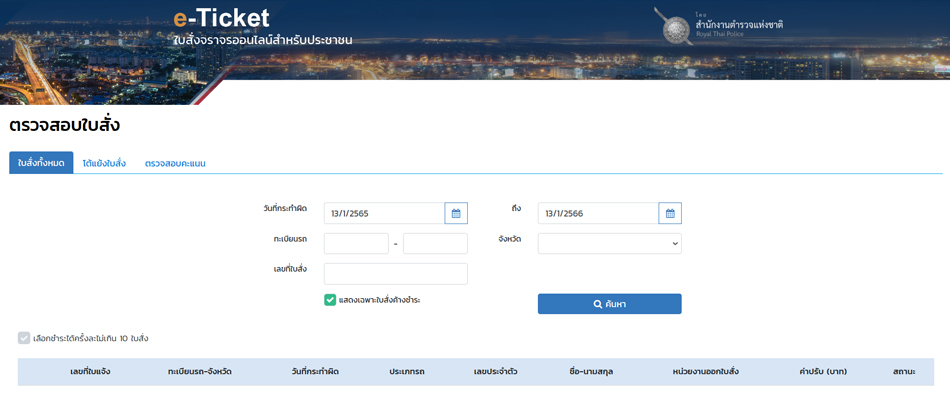Click the ใบสั่งจราจรออนไลน์สำหรับประชาชน subtitle
This screenshot has height=414, width=950.
(262, 41)
